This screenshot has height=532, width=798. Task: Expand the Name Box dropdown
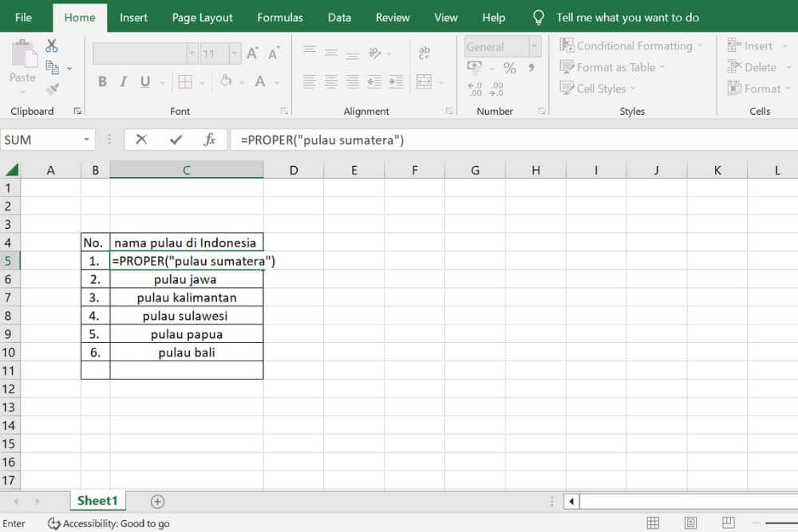(86, 140)
